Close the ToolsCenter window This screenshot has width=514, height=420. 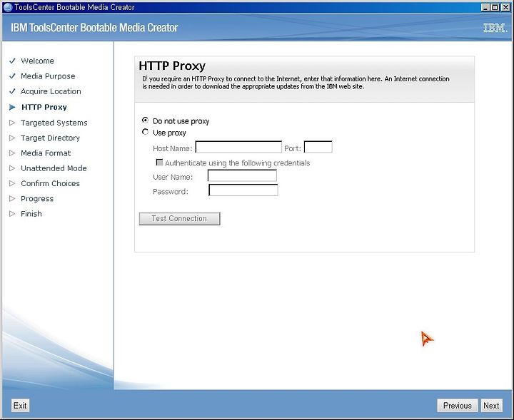[x=505, y=7]
